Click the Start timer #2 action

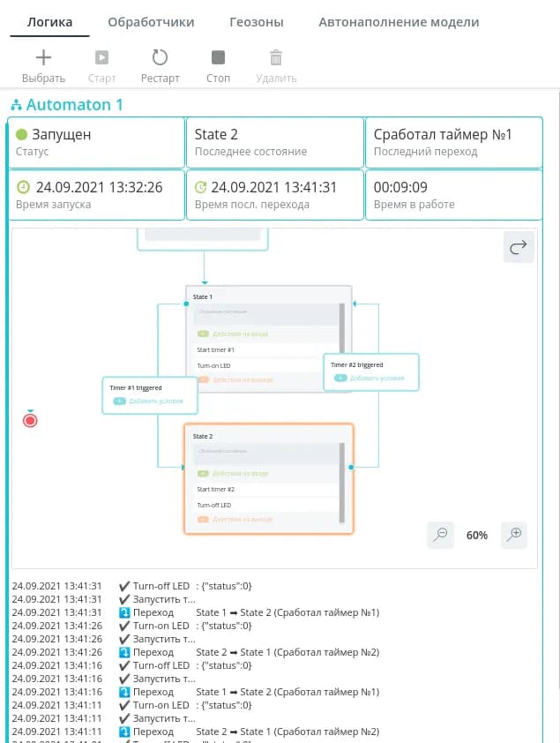point(216,489)
